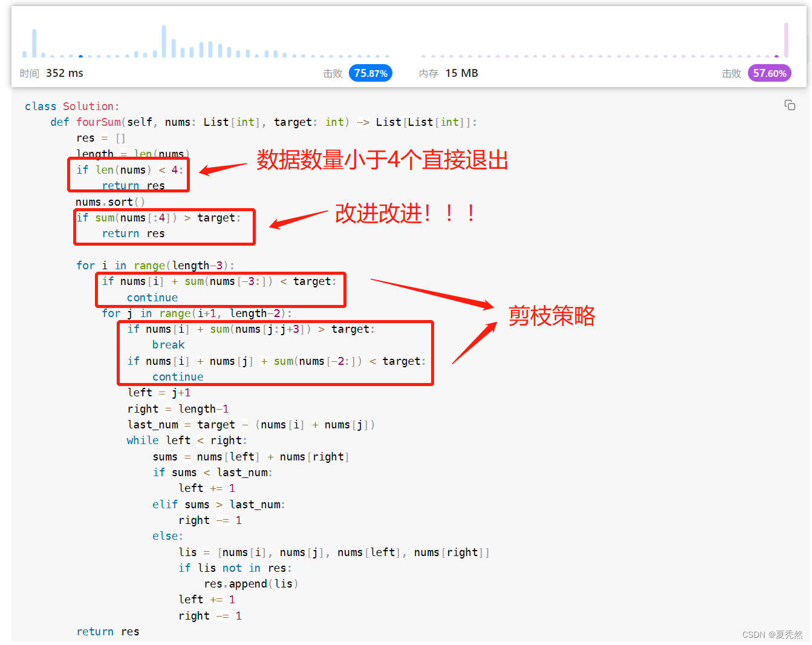Click the 57.60% memory beats badge
The height and width of the screenshot is (645, 812).
[x=770, y=73]
